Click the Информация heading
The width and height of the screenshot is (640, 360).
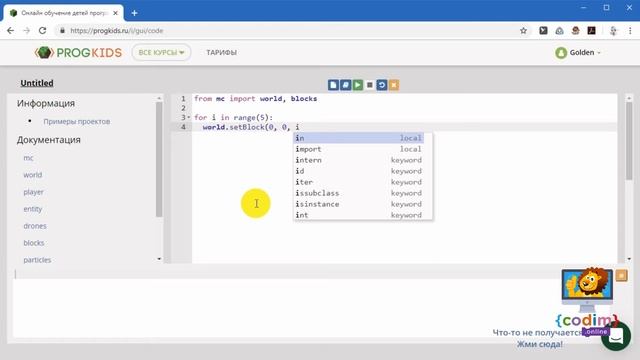tap(46, 103)
